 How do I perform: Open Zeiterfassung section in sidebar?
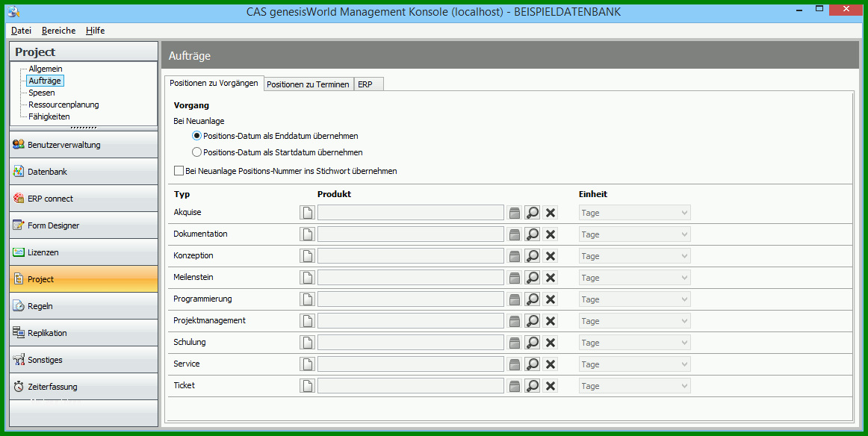(84, 386)
